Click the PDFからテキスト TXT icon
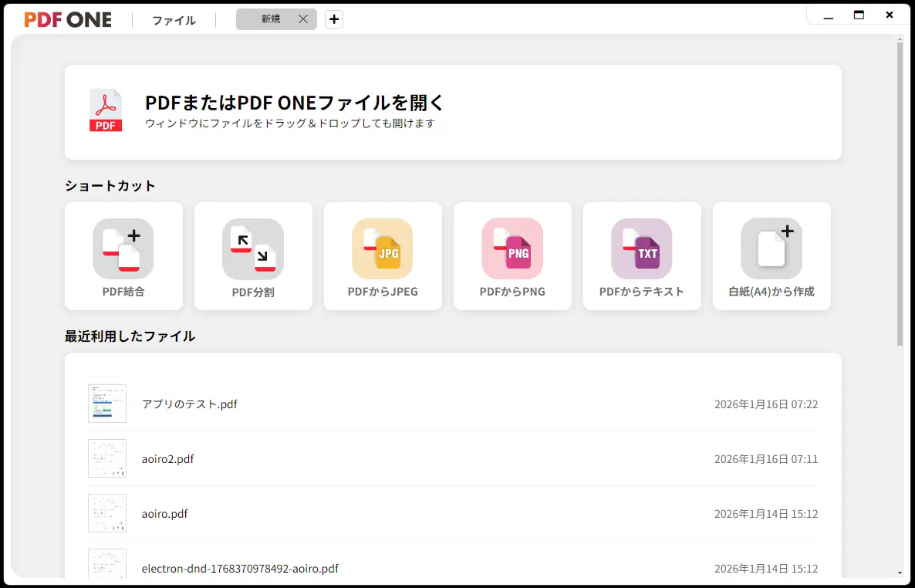The height and width of the screenshot is (588, 915). point(641,248)
